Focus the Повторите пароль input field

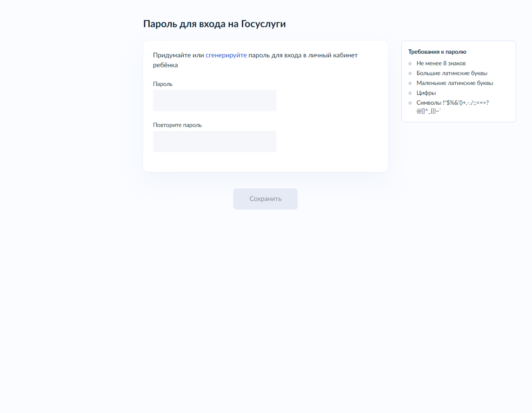215,142
